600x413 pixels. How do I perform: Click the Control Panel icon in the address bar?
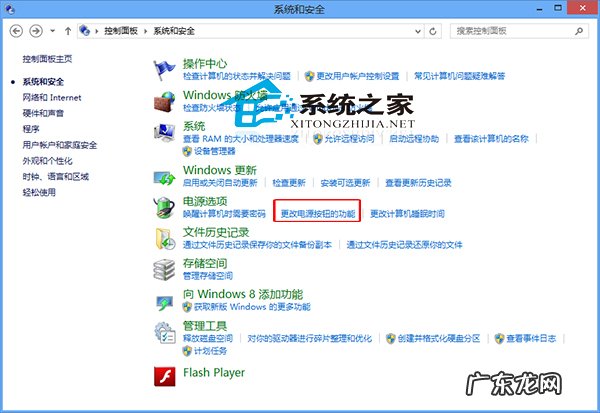click(85, 31)
